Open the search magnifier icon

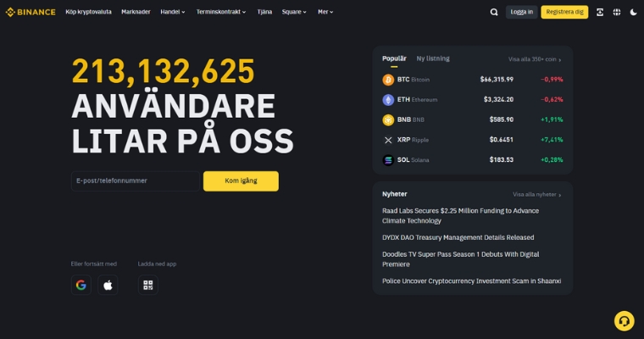click(494, 12)
